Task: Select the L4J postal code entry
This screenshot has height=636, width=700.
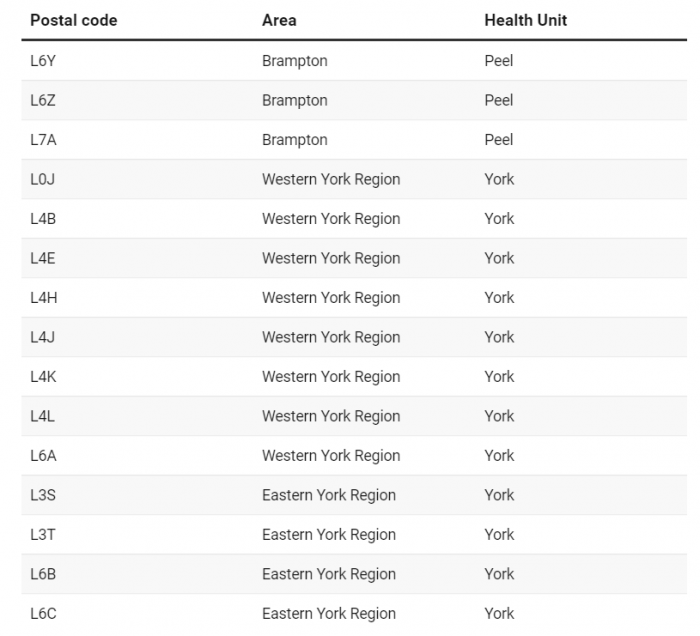Action: pyautogui.click(x=42, y=337)
